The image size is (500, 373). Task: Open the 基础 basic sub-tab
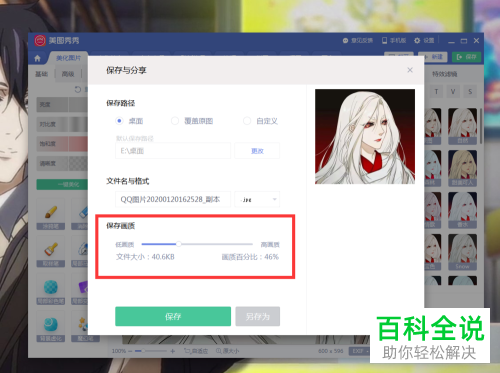(42, 74)
